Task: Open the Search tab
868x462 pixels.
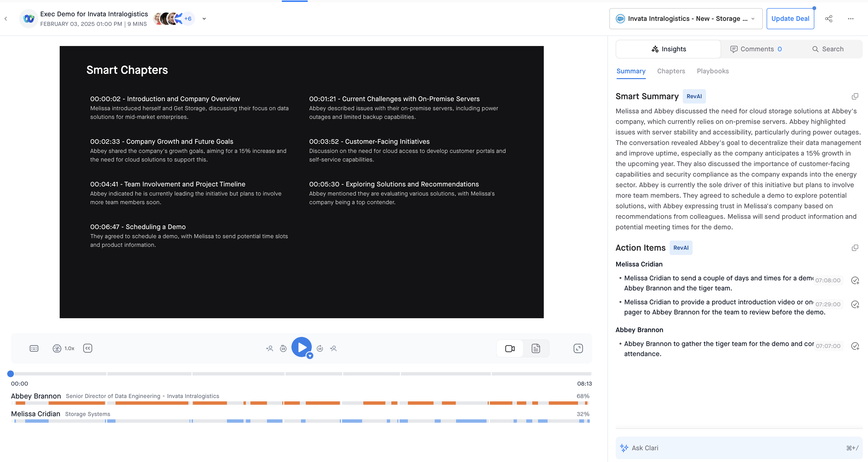Action: 827,49
